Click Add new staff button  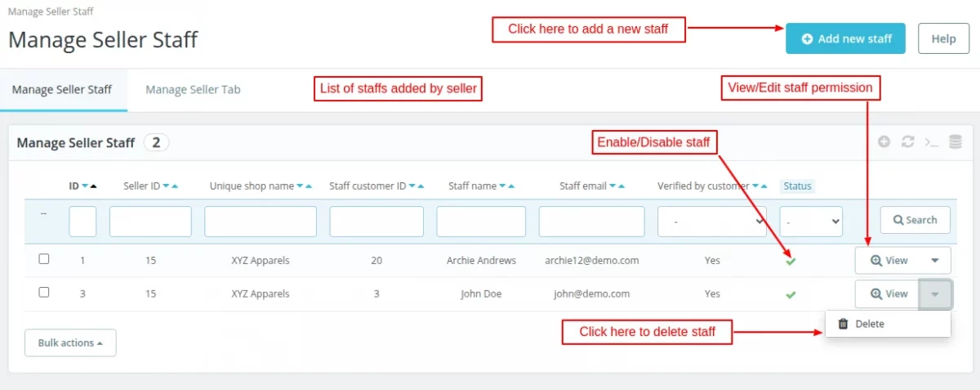[x=845, y=38]
